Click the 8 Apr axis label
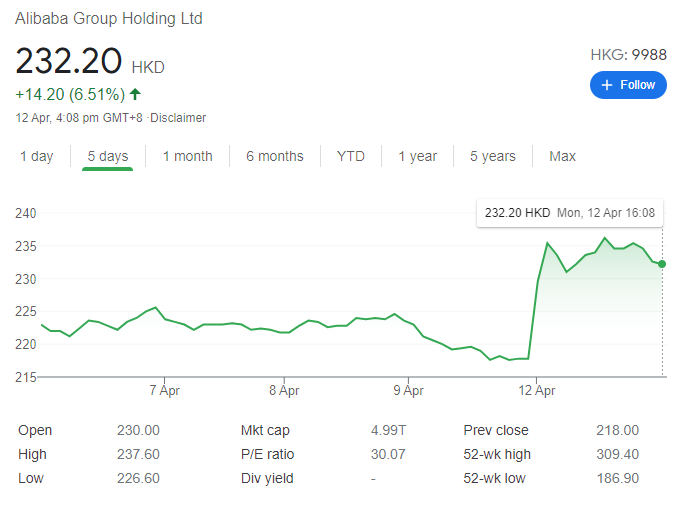This screenshot has width=682, height=507. point(284,390)
